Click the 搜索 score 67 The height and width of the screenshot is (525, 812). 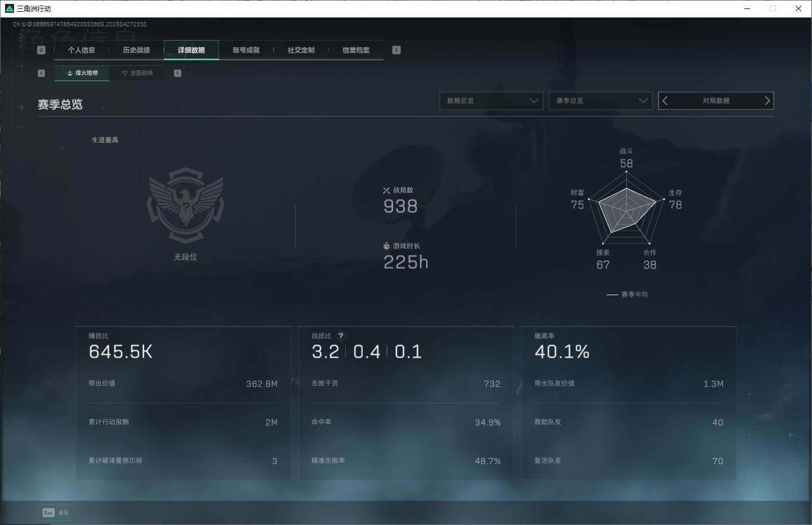click(x=603, y=265)
